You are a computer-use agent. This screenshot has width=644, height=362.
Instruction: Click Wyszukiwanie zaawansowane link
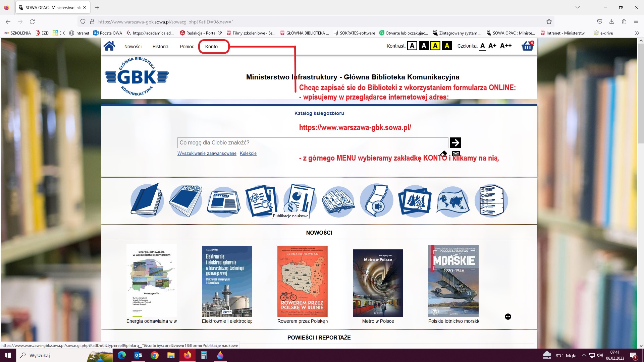[207, 154]
